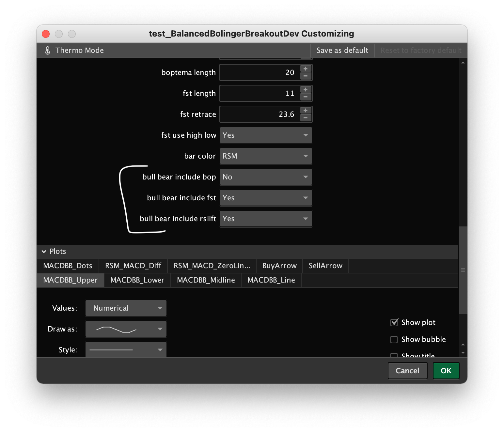Uncheck the Show plot checkbox
The image size is (504, 432).
394,322
